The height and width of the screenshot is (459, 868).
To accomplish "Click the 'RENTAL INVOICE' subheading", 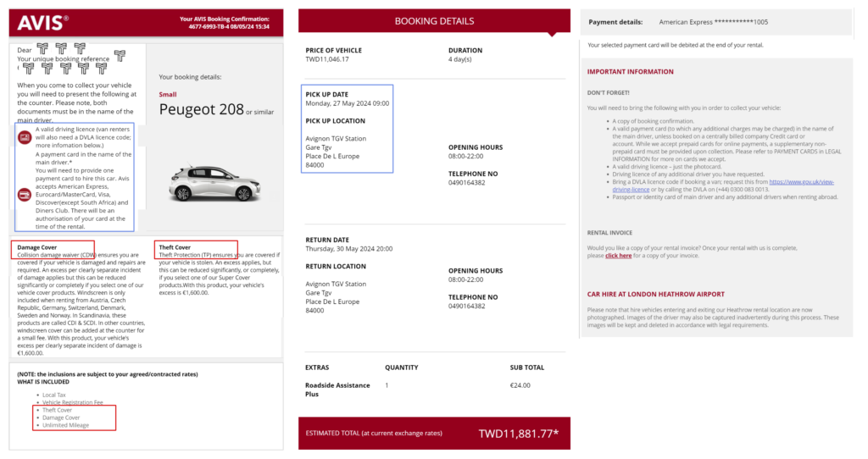I will 609,233.
